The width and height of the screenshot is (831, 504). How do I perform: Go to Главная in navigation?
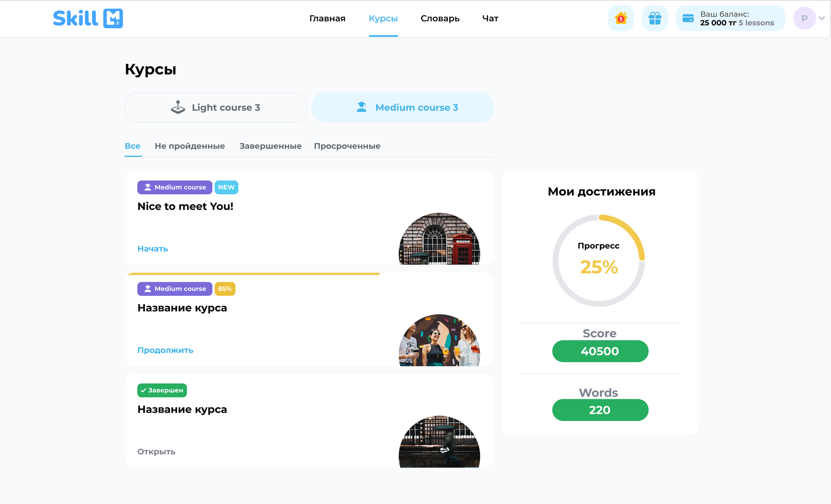(x=327, y=19)
